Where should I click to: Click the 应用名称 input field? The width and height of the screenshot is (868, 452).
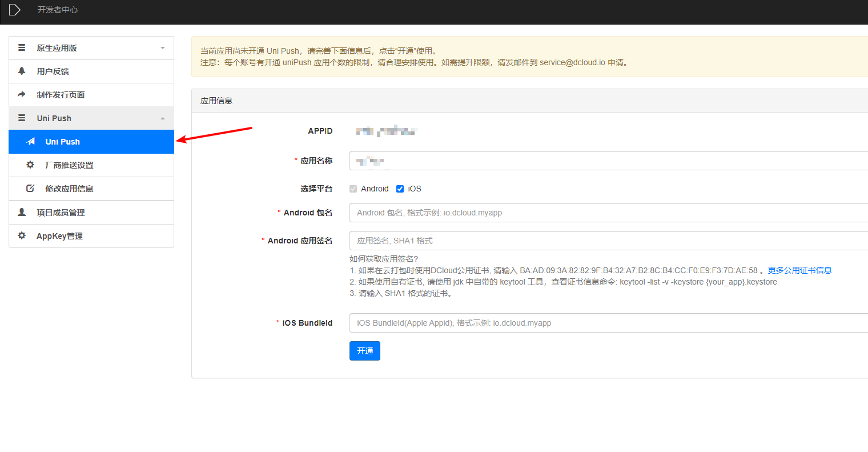point(609,161)
